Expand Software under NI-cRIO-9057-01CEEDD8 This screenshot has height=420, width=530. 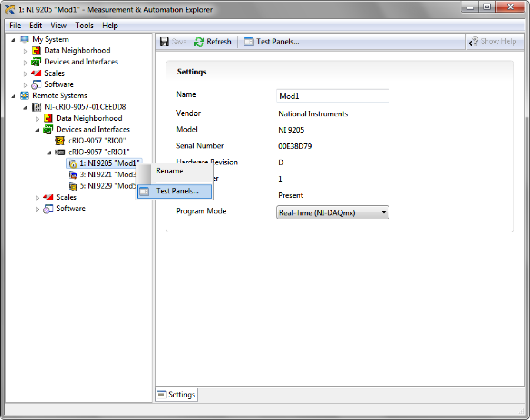pyautogui.click(x=37, y=209)
